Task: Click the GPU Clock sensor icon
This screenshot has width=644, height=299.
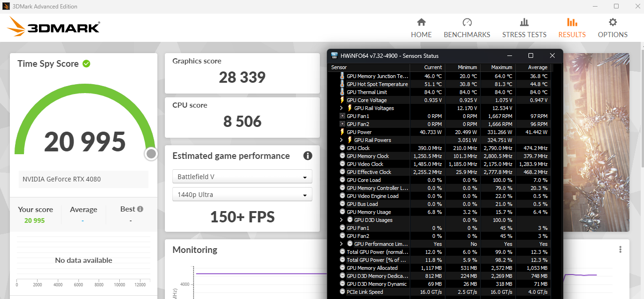Action: click(342, 148)
